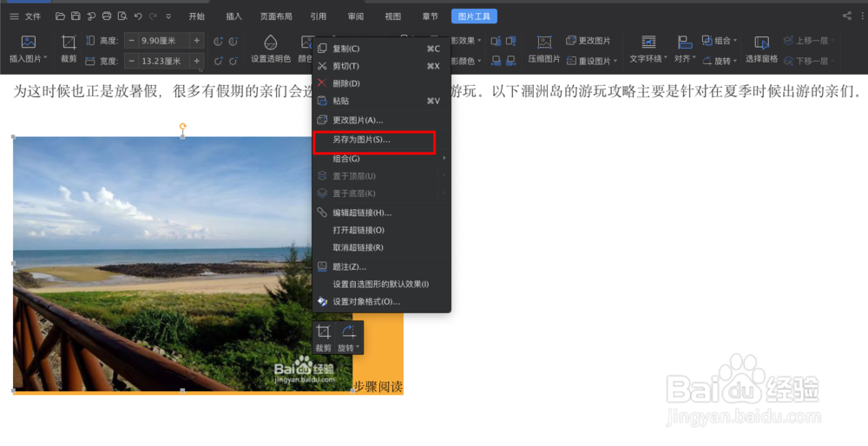Viewport: 868px width, 446px height.
Task: Choose 删除(D) from context menu
Action: 381,83
